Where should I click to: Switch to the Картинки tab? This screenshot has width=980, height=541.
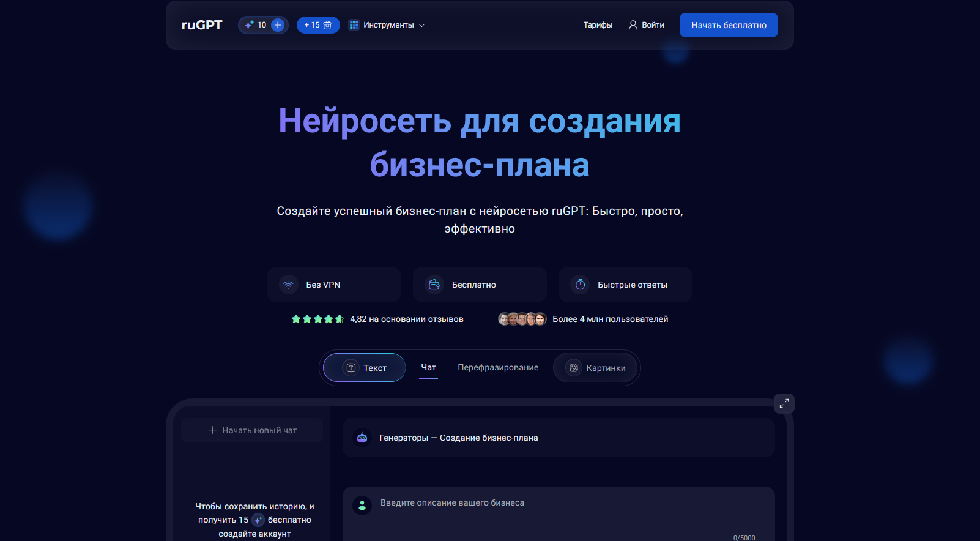coord(595,368)
